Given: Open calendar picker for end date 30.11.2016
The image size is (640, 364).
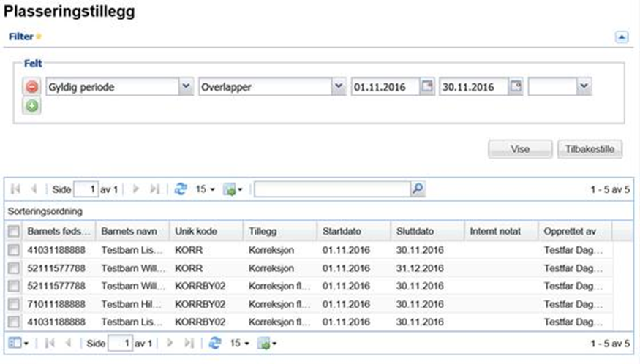Looking at the screenshot, I should click(x=516, y=87).
